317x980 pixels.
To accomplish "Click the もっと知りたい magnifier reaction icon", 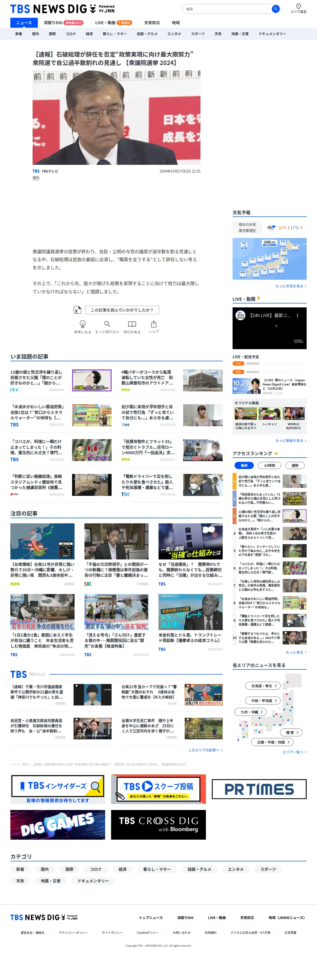I will click(x=107, y=324).
